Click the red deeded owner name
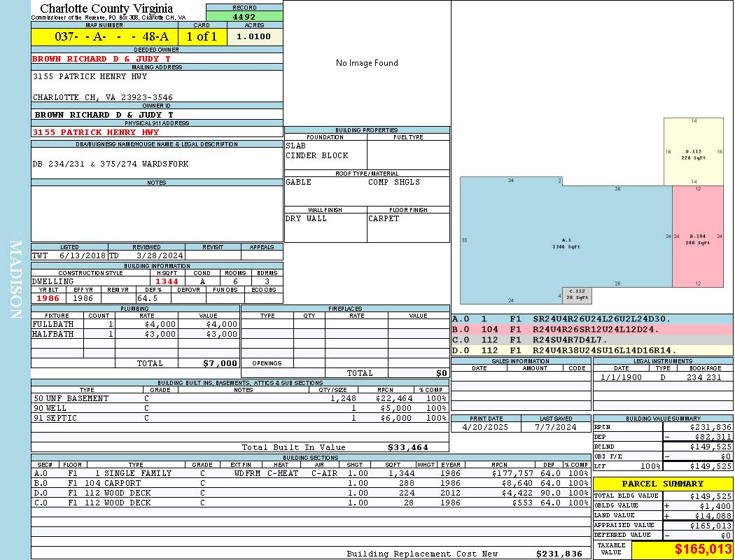735x560 pixels. click(x=101, y=59)
